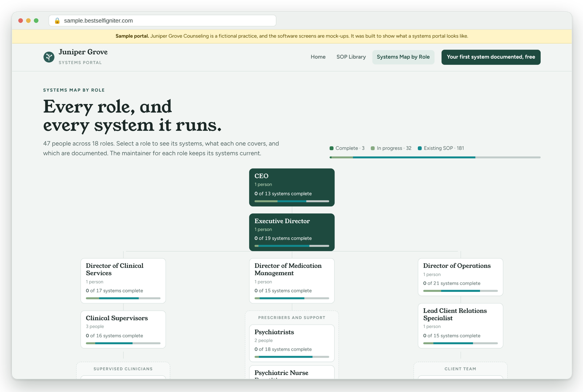The image size is (583, 392).
Task: Select the Psychiatrists role card
Action: (292, 343)
